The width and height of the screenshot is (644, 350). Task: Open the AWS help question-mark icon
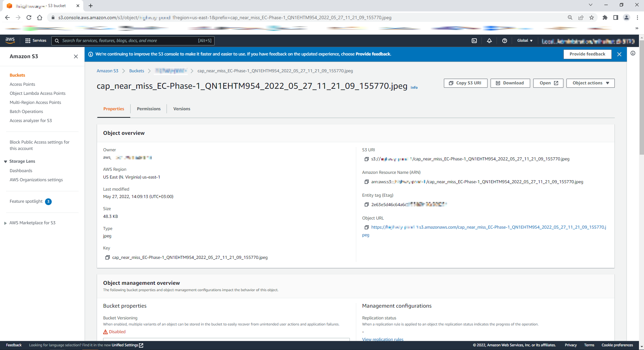coord(504,41)
